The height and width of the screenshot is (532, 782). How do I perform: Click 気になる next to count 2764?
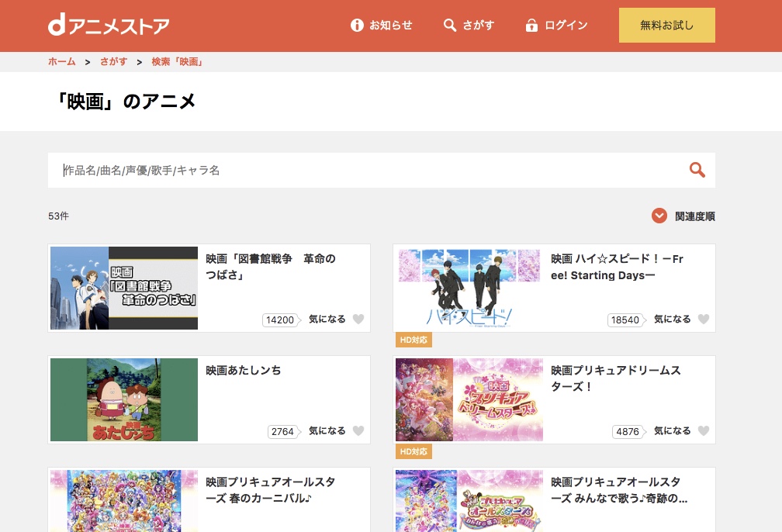(327, 430)
